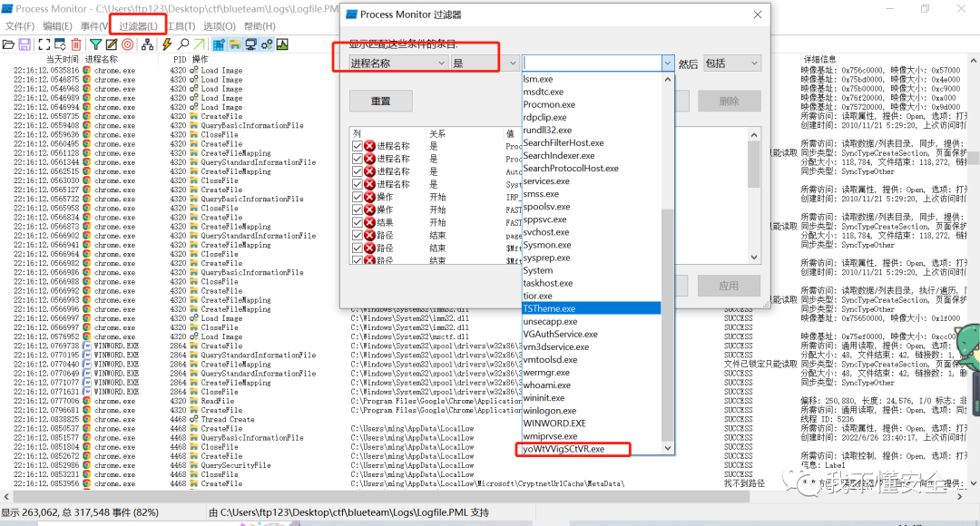Click the 删除 button in filter dialog

[x=730, y=101]
